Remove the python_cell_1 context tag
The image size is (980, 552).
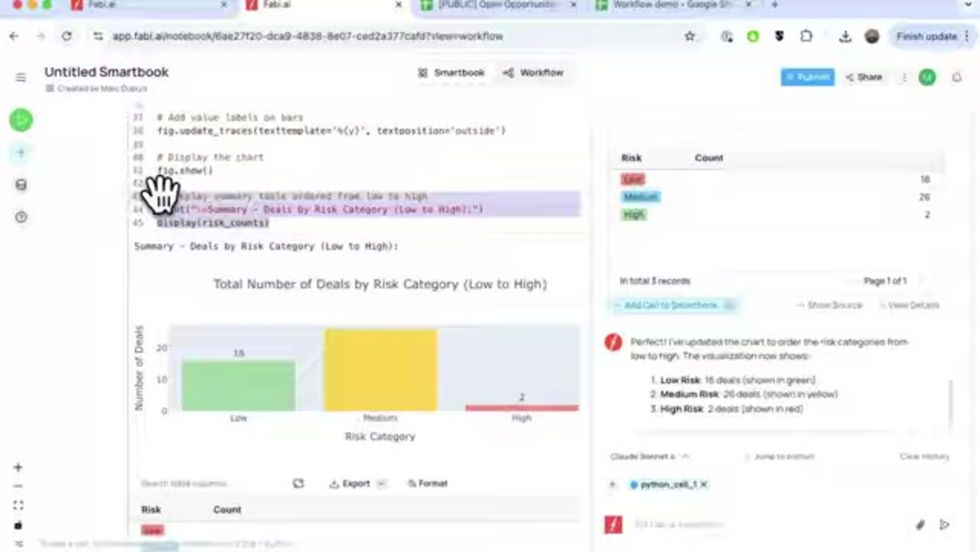click(x=704, y=485)
